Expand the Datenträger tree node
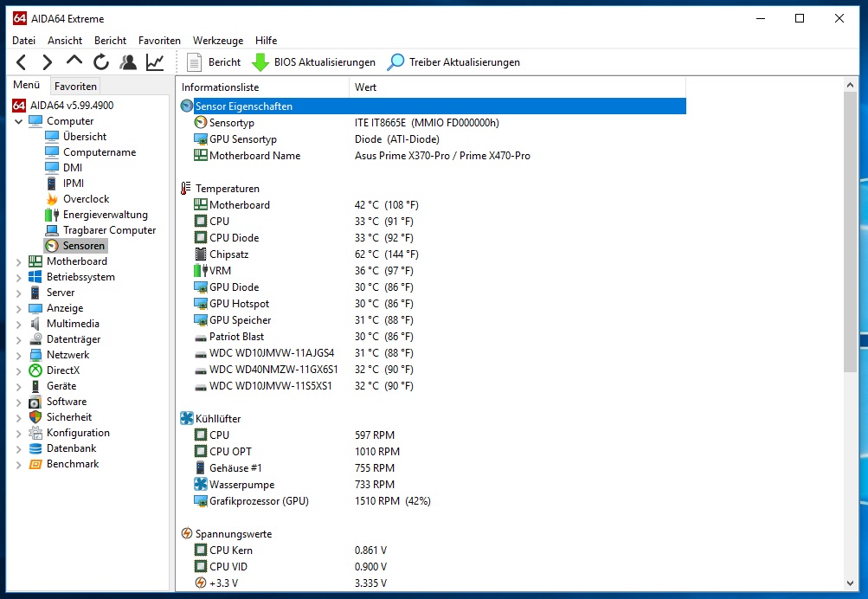Viewport: 868px width, 599px height. 19,339
